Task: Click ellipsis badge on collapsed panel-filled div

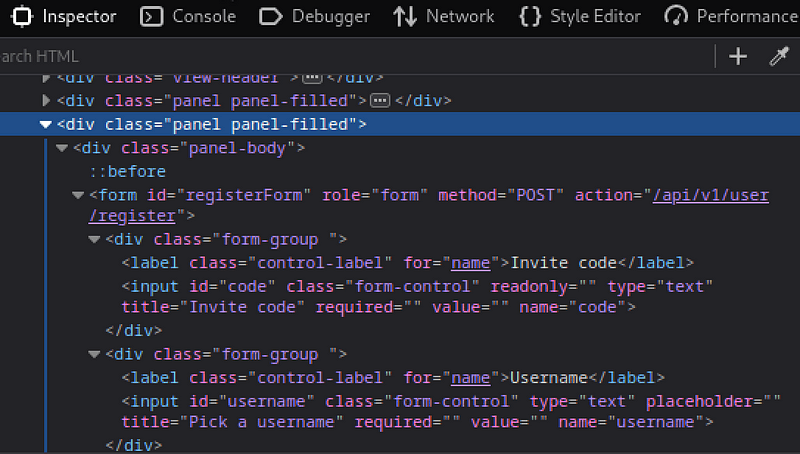Action: 379,101
